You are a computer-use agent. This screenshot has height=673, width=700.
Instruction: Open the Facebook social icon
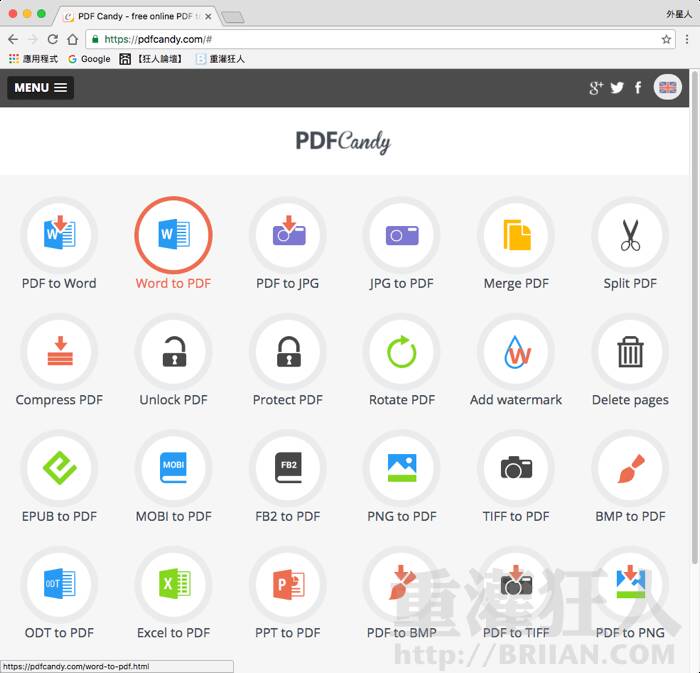pyautogui.click(x=638, y=88)
